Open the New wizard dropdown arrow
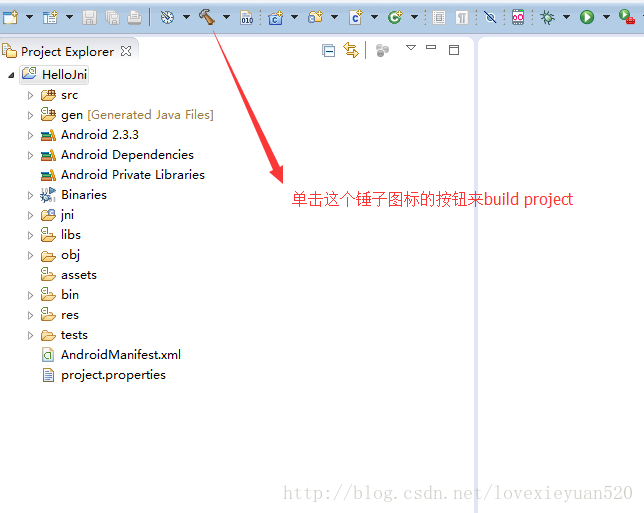This screenshot has width=644, height=513. 29,17
